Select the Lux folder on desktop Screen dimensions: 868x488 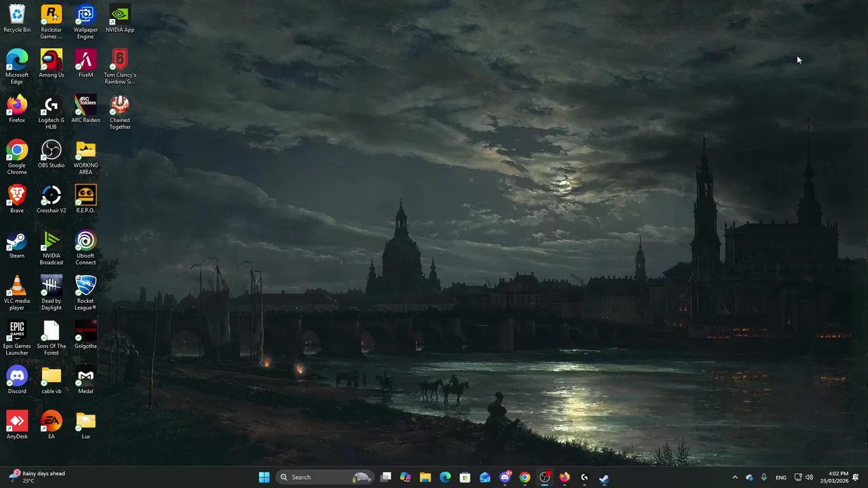tap(85, 426)
